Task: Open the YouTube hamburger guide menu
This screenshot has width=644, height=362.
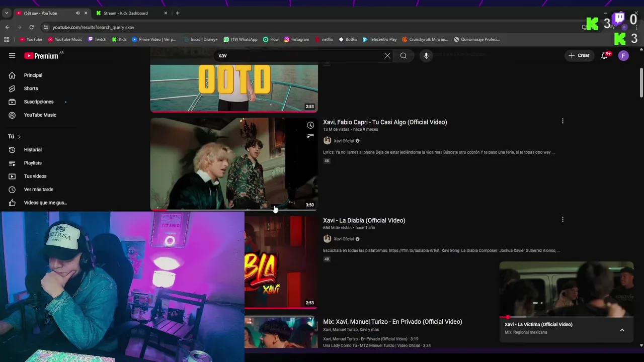Action: point(12,56)
